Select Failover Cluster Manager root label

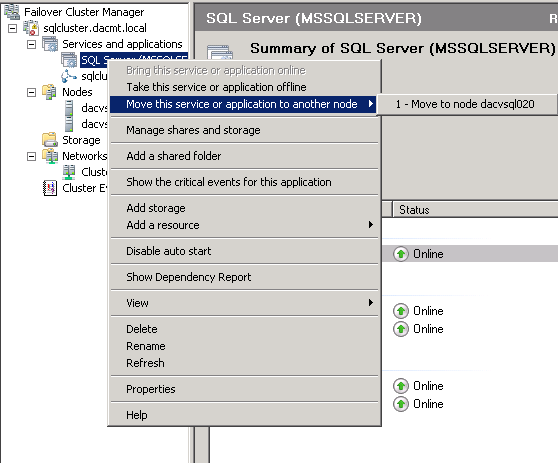click(84, 12)
